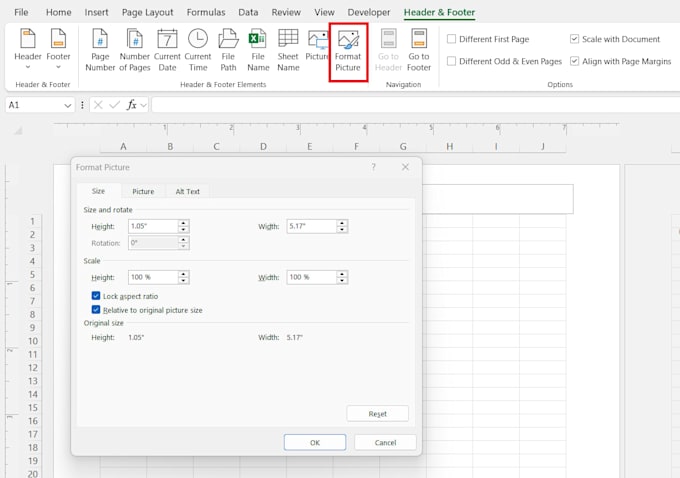Click the formula bar Cancel X icon
680x478 pixels.
tap(98, 105)
